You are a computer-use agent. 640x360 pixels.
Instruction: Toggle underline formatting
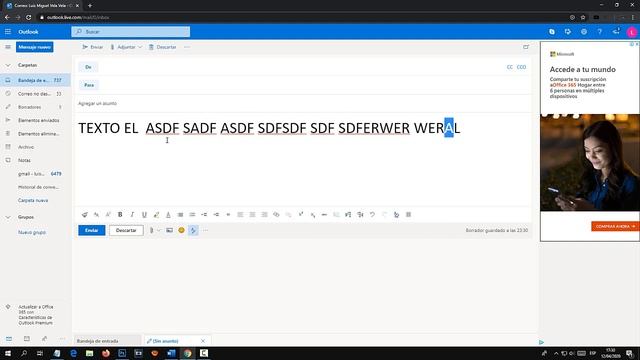(x=144, y=215)
